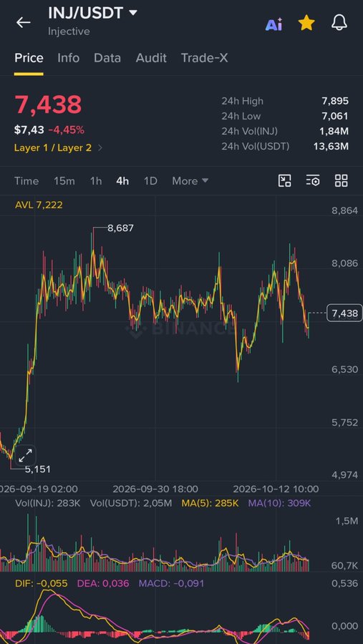Tap the AVL 7,222 label
Viewport: 363px width, 644px height.
coord(39,205)
